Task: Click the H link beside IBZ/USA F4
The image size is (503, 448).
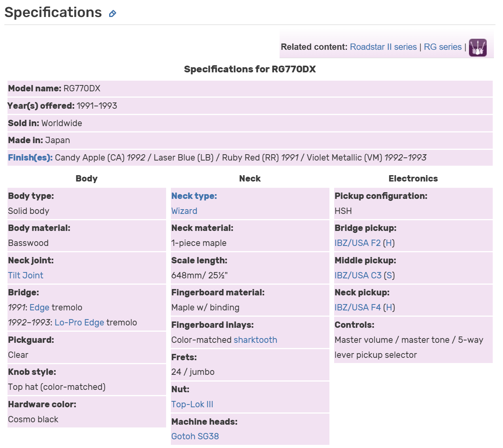Action: [x=389, y=308]
